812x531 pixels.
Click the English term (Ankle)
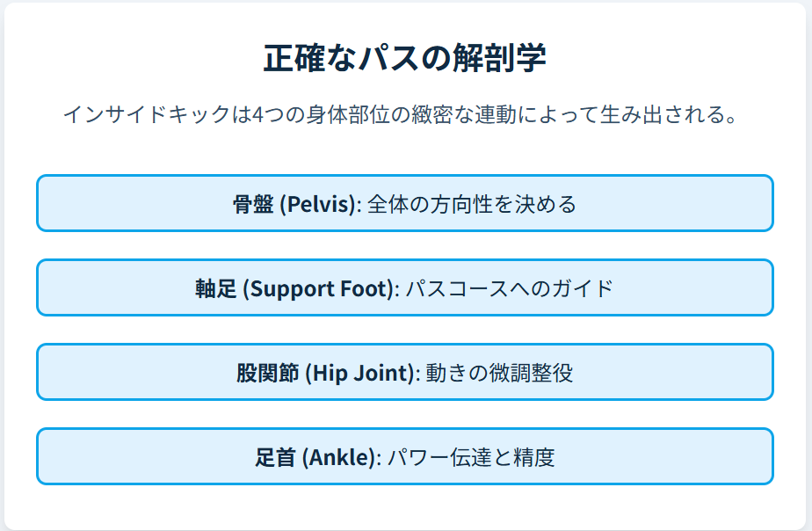[339, 458]
